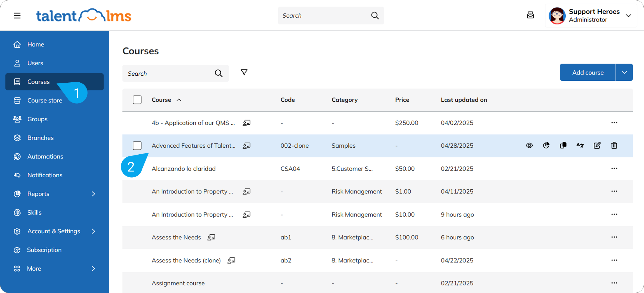The width and height of the screenshot is (644, 293).
Task: Open options menu for Assignment course
Action: [614, 283]
